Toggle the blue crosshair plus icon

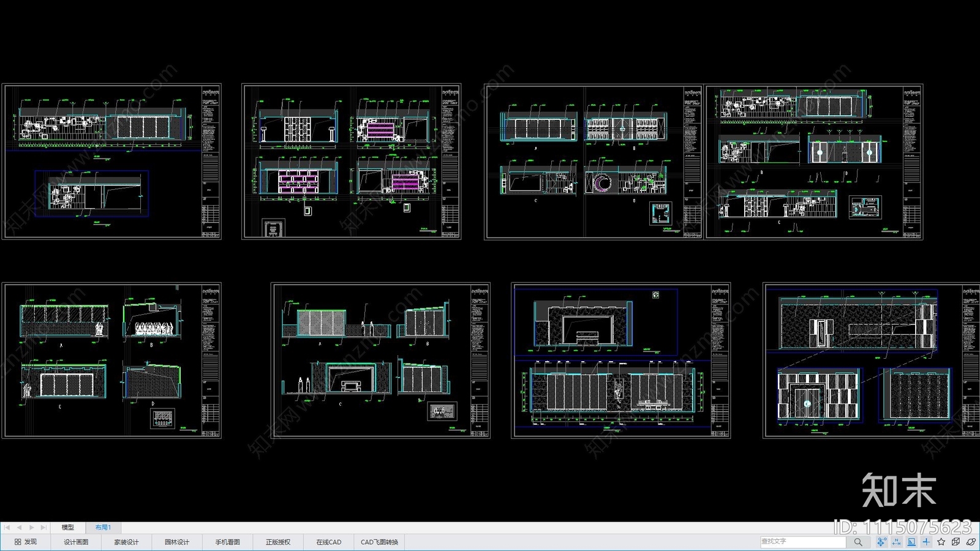tap(926, 542)
